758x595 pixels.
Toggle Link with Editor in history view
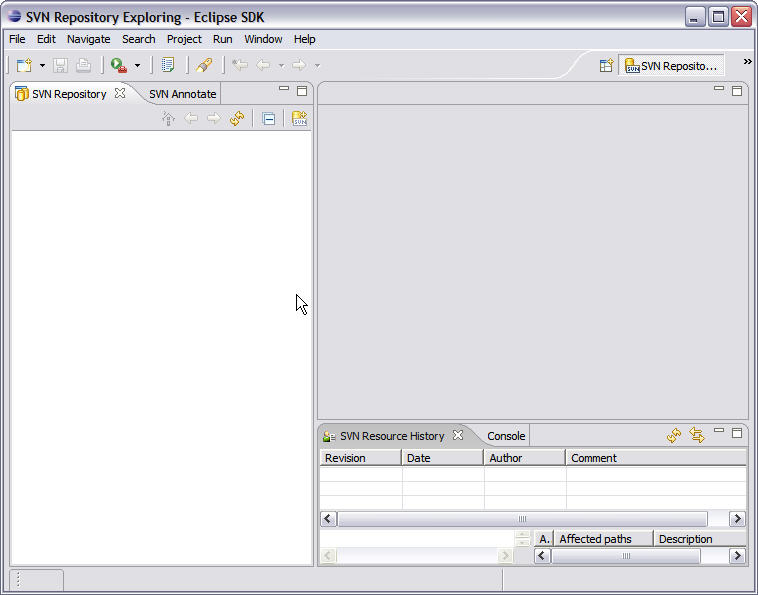click(697, 435)
